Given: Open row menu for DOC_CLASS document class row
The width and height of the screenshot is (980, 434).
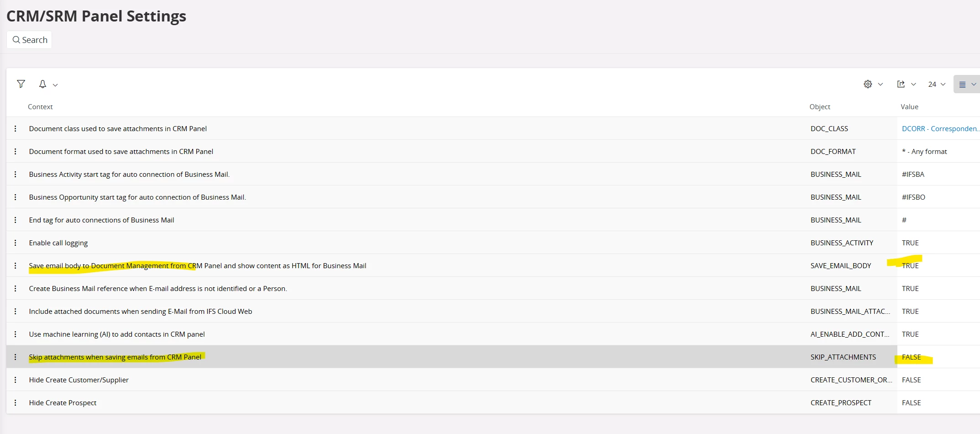Looking at the screenshot, I should tap(16, 128).
